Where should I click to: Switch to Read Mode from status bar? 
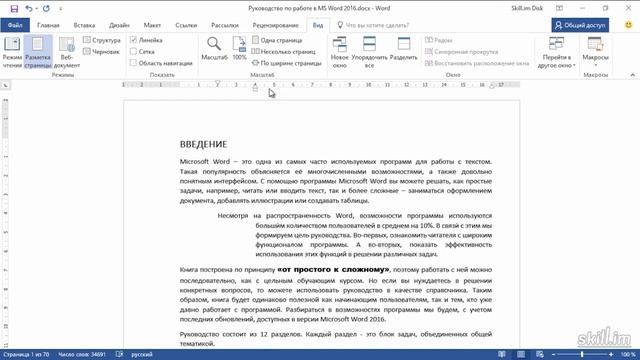pos(502,354)
